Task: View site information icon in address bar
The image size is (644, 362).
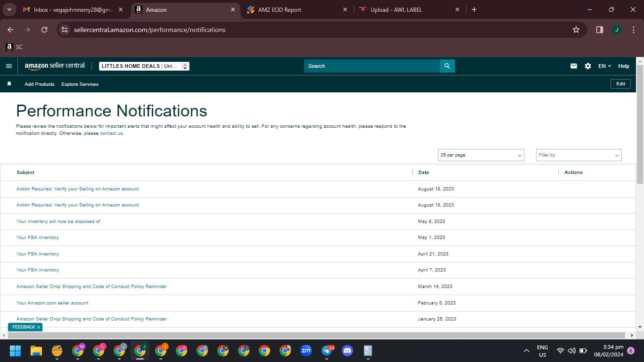Action: (65, 30)
